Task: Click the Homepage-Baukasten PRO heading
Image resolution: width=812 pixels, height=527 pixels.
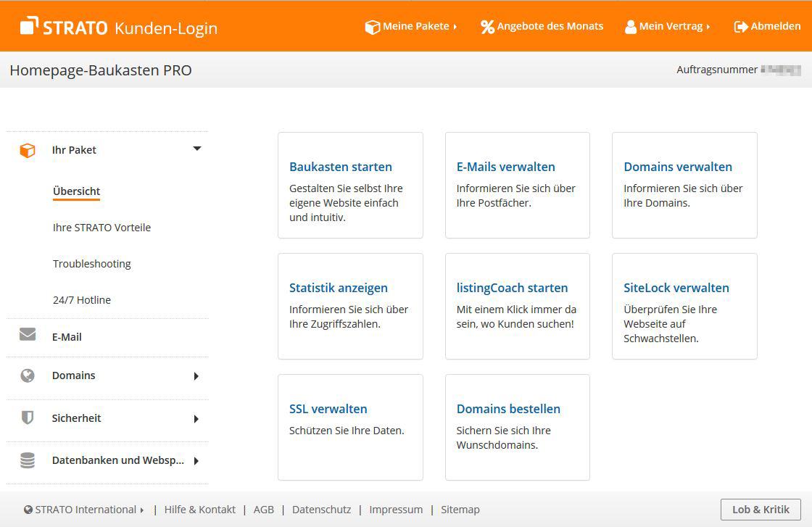Action: coord(101,70)
